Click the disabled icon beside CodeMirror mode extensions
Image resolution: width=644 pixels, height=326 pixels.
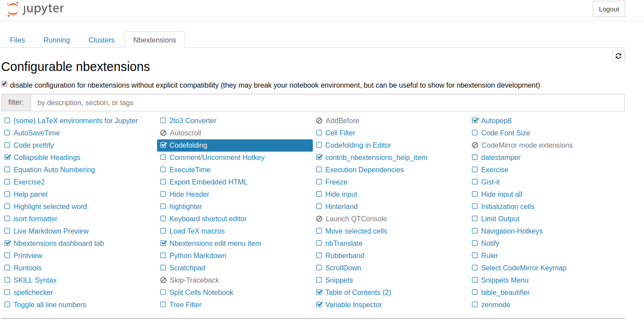[x=475, y=145]
